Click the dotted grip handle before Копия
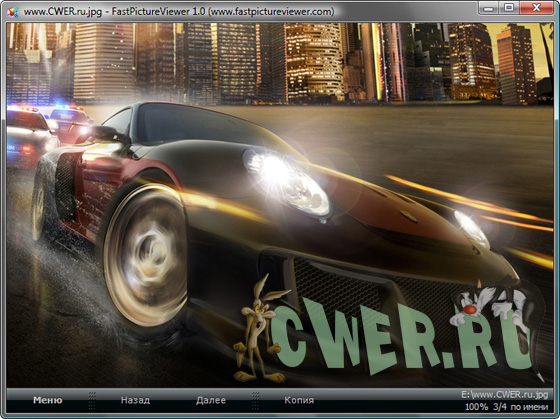Viewport: 560px width, 419px height. (x=255, y=400)
